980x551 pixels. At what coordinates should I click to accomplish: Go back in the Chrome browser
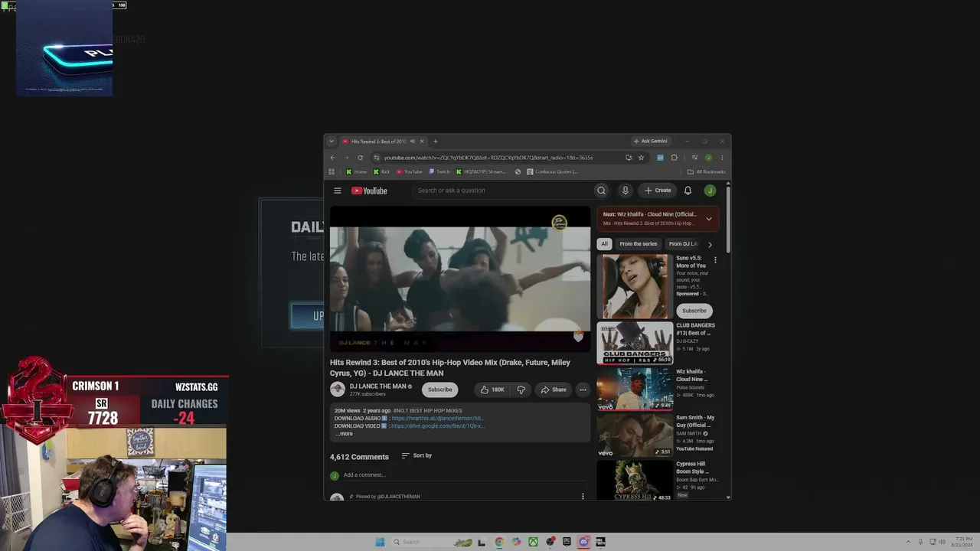[332, 158]
